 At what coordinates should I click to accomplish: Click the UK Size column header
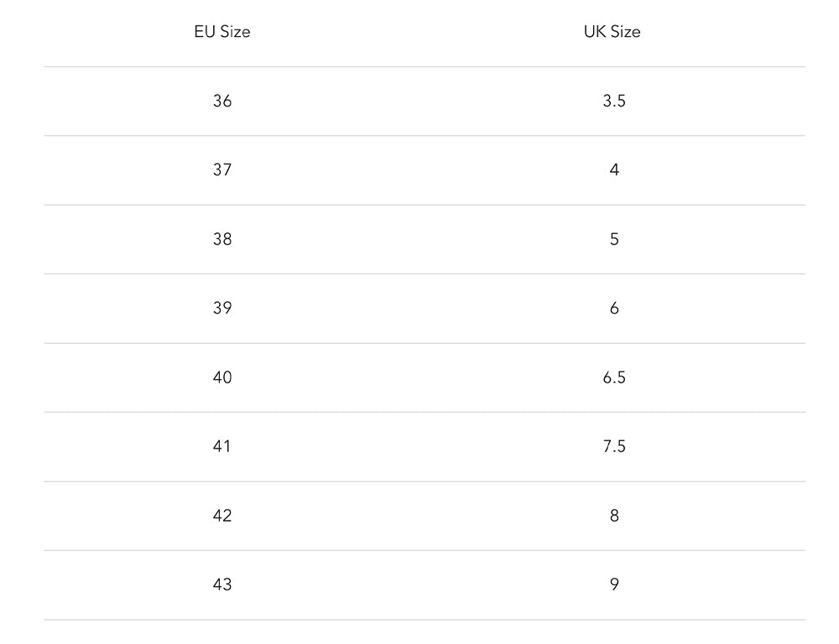pos(612,32)
